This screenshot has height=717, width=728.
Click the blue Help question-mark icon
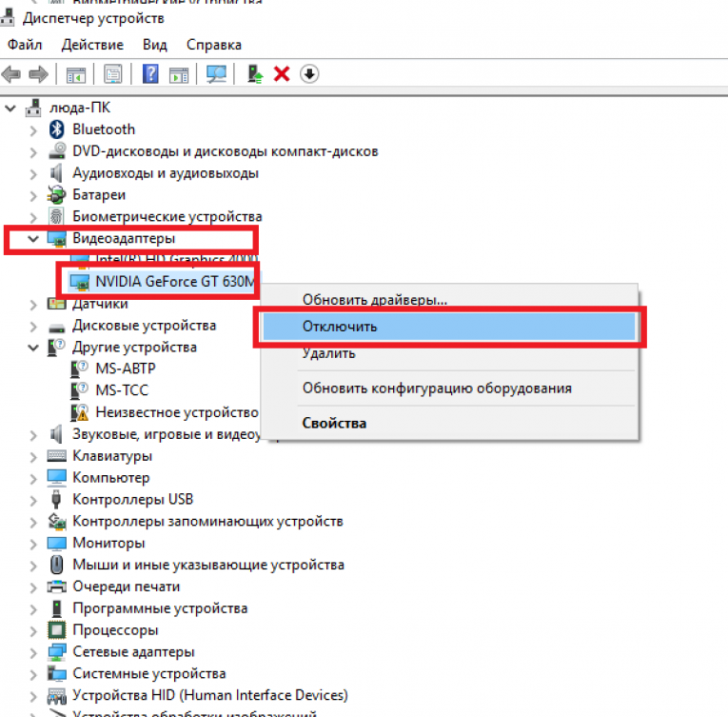click(x=150, y=74)
